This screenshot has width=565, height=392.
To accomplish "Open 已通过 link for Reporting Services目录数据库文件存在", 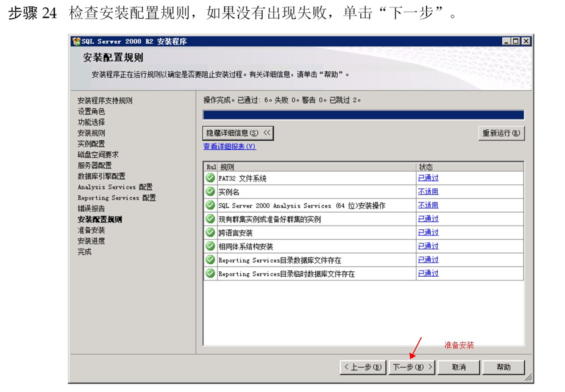I will coord(428,260).
